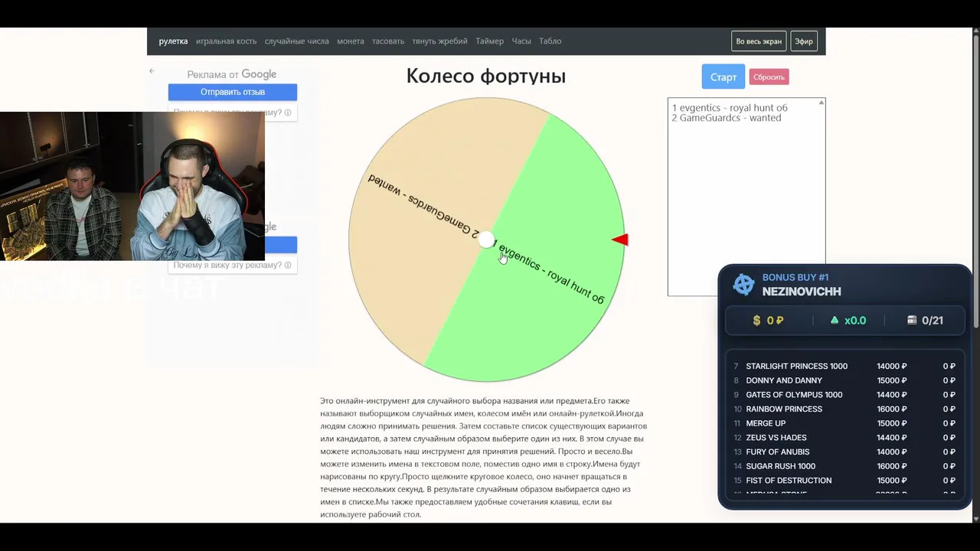
Task: Click the back arrow above the Google ad
Action: pyautogui.click(x=152, y=71)
